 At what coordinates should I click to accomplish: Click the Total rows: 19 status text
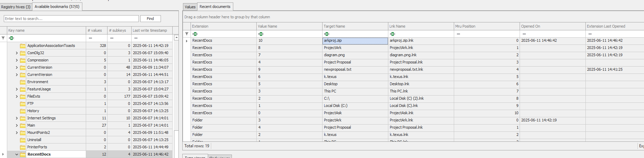(197, 146)
